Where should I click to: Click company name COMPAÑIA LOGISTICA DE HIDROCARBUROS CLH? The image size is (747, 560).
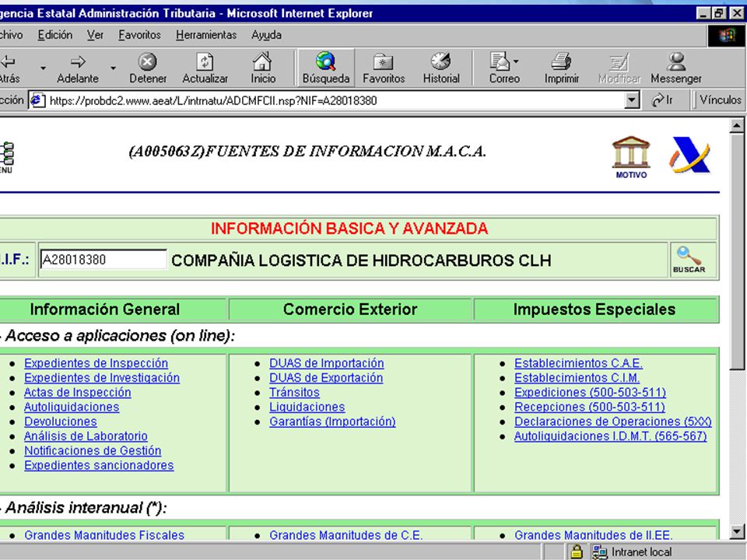[x=361, y=261]
